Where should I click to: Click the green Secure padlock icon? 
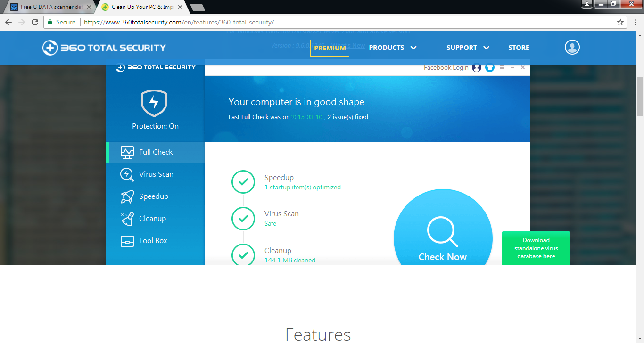pos(50,22)
